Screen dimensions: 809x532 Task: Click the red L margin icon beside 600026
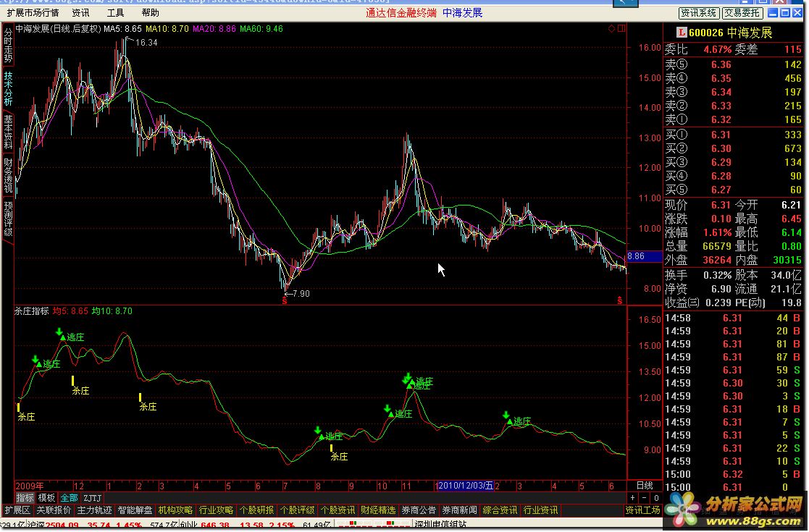682,33
